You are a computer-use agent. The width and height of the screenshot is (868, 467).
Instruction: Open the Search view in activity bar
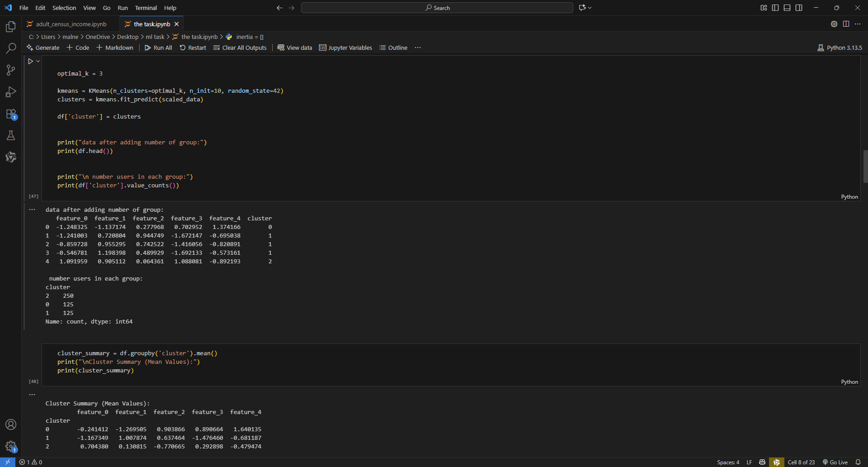click(x=11, y=48)
